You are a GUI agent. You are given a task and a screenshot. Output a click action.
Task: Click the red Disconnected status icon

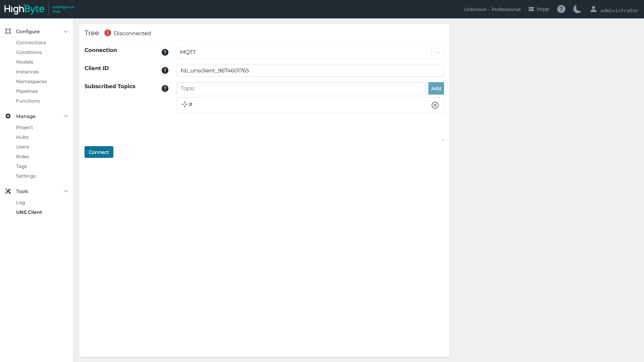pyautogui.click(x=108, y=33)
